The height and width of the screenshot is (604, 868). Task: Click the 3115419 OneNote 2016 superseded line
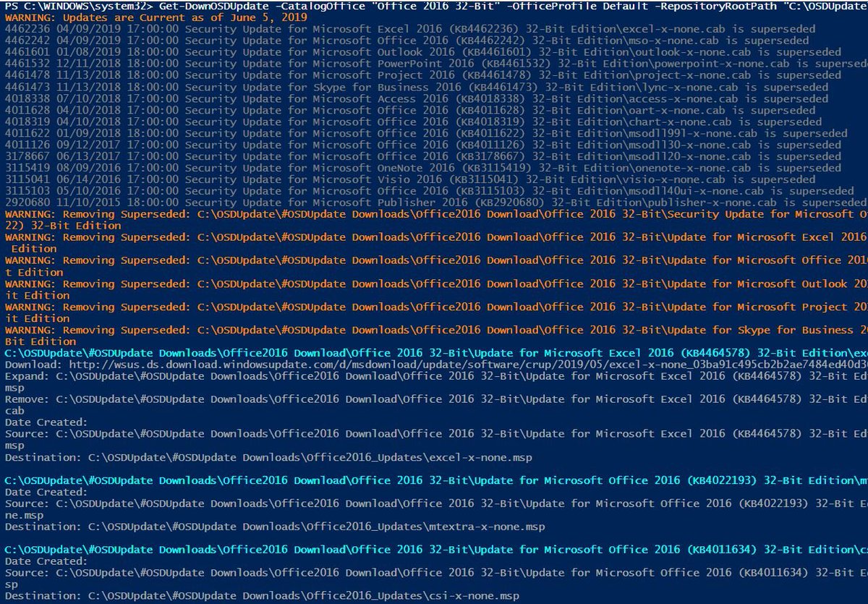pyautogui.click(x=422, y=168)
